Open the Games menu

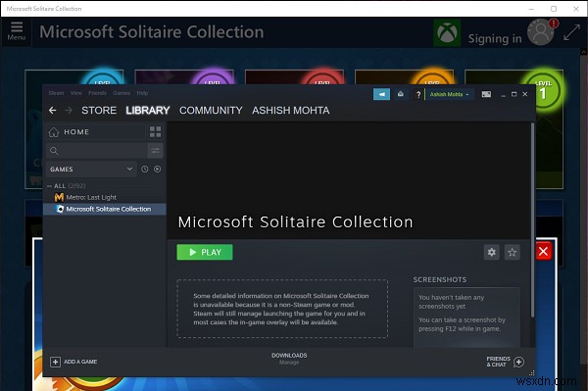(122, 93)
